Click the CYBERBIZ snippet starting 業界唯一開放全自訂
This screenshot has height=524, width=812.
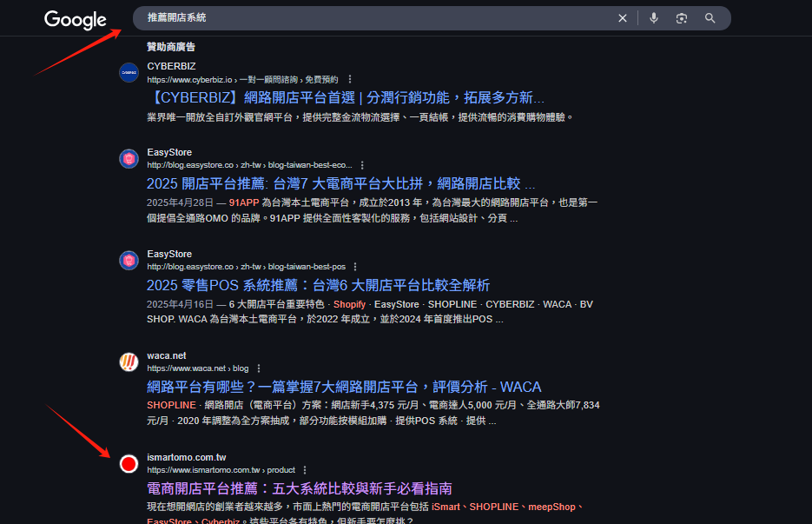360,117
